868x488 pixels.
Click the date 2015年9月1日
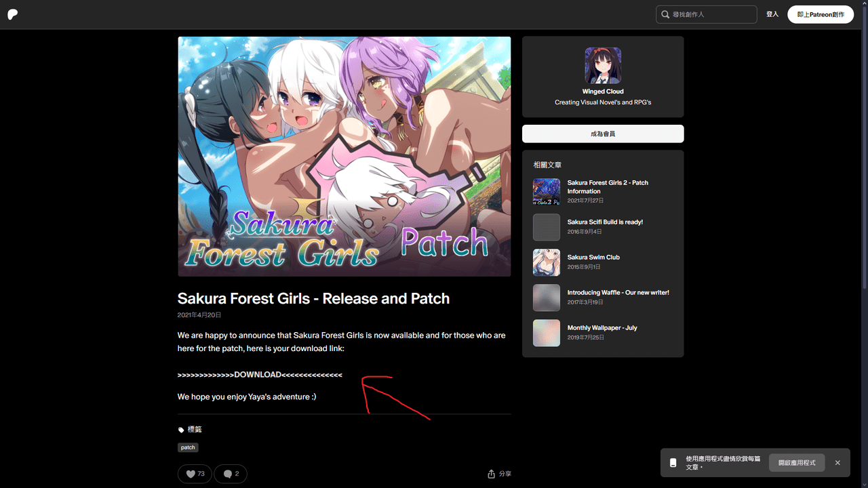pos(584,267)
